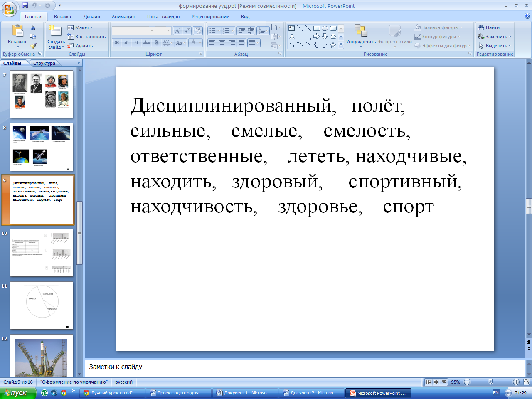Screen dimensions: 532x399
Task: Zoom in with the plus button
Action: click(x=516, y=382)
